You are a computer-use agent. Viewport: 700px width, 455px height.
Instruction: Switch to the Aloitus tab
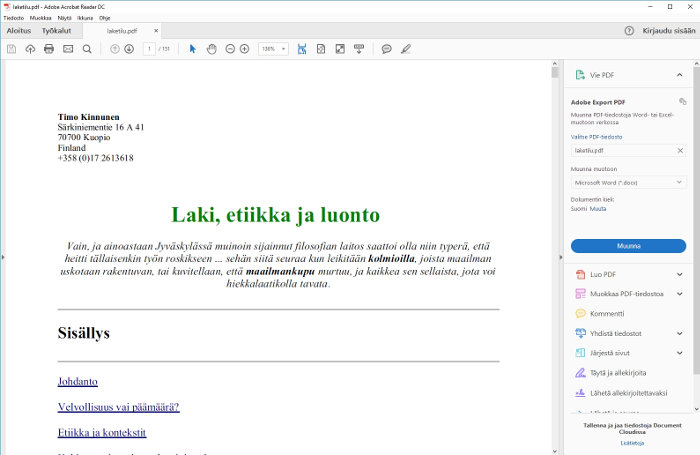[19, 31]
